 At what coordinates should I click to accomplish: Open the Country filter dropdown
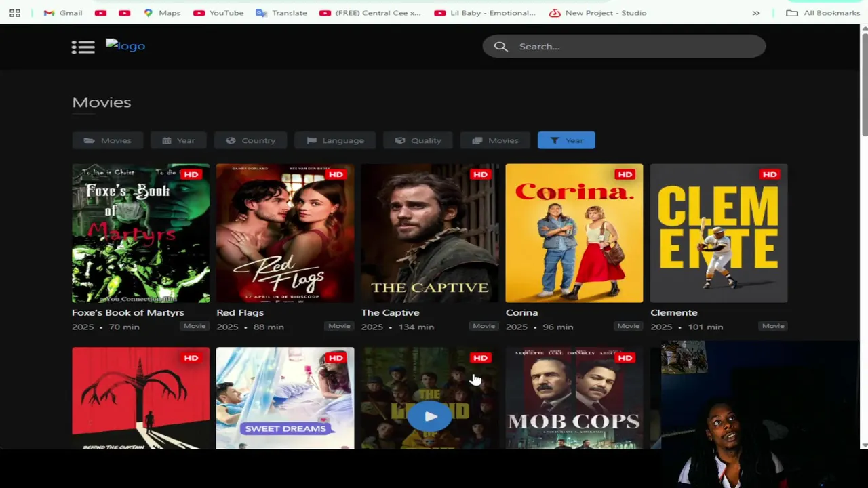pyautogui.click(x=250, y=140)
